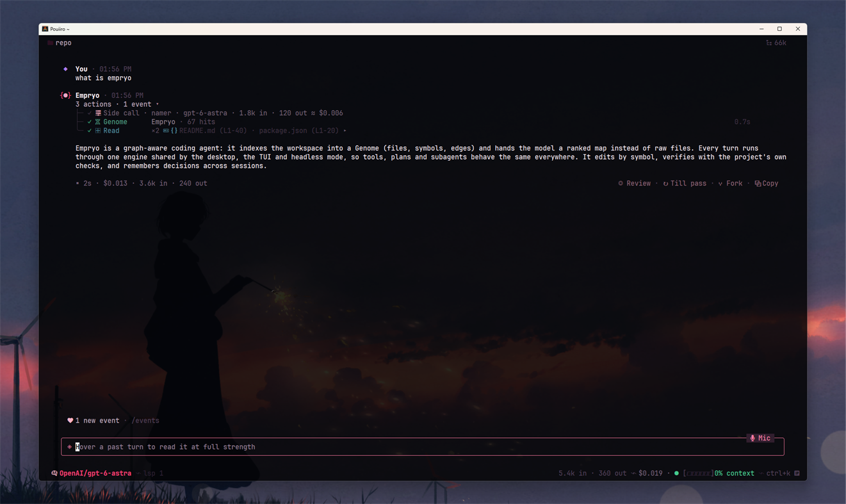The height and width of the screenshot is (504, 846).
Task: Click the Empryo agent avatar icon
Action: [x=65, y=95]
